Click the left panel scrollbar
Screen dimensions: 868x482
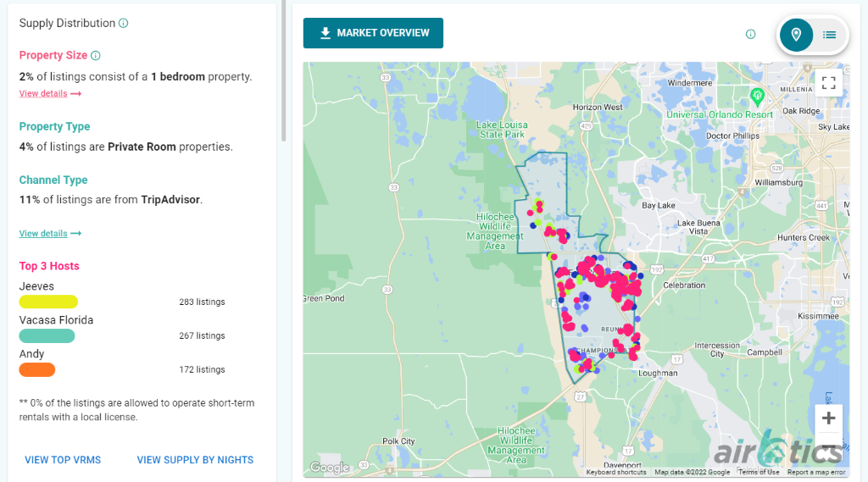point(284,69)
